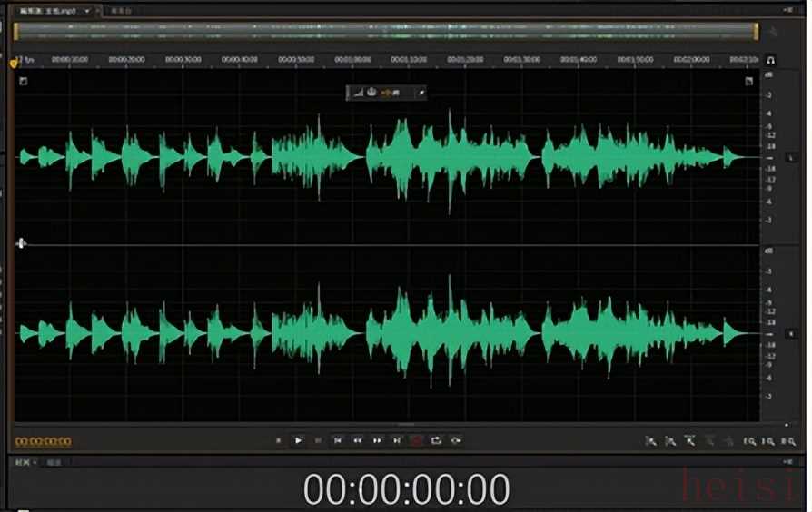Click the zoom in amplitude icon

click(650, 441)
